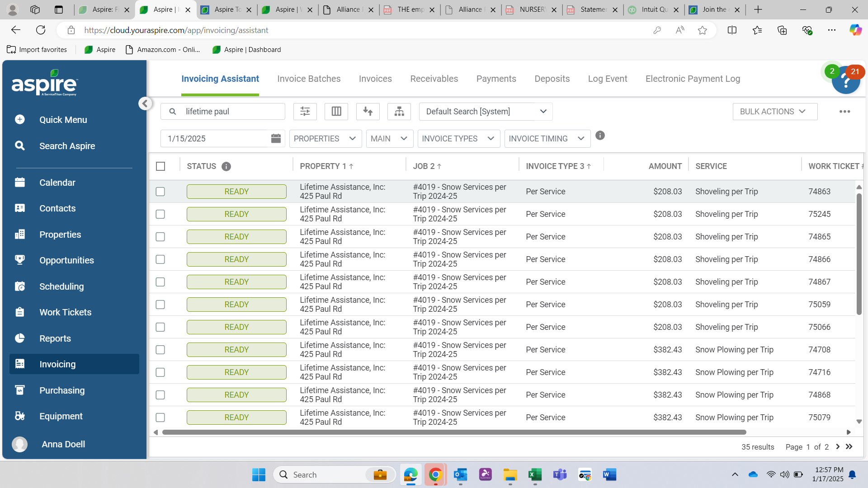Open Microsoft Teams from the taskbar
Screen dimensions: 868x488
(x=560, y=475)
